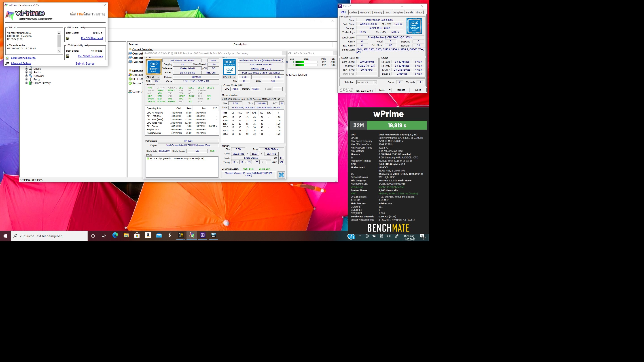
Task: Open the volume control in system tray
Action: tap(388, 236)
